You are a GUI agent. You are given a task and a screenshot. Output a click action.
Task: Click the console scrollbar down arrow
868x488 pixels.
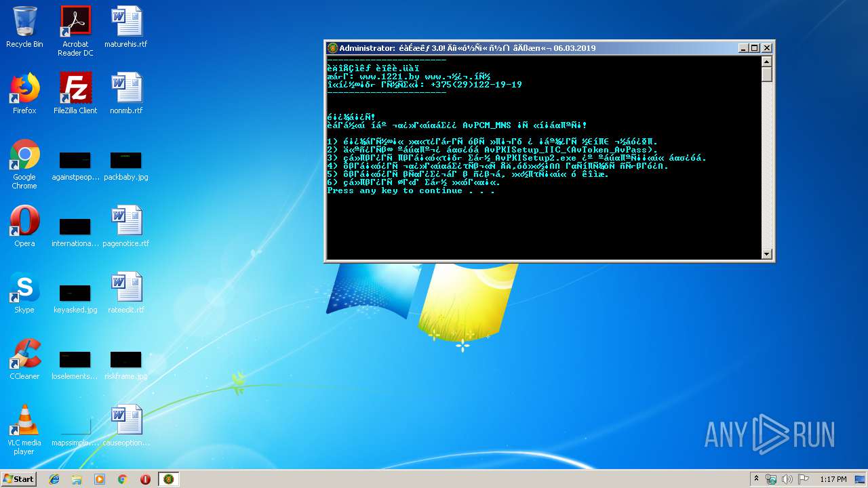tap(767, 254)
